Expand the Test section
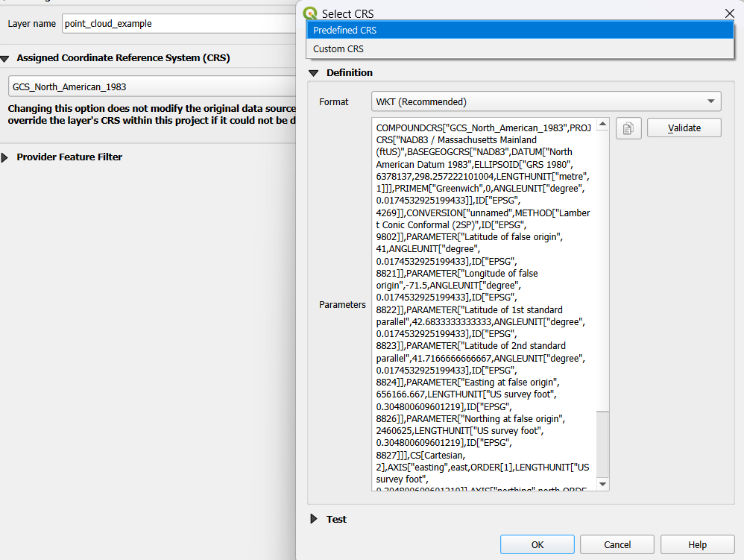 click(x=314, y=519)
